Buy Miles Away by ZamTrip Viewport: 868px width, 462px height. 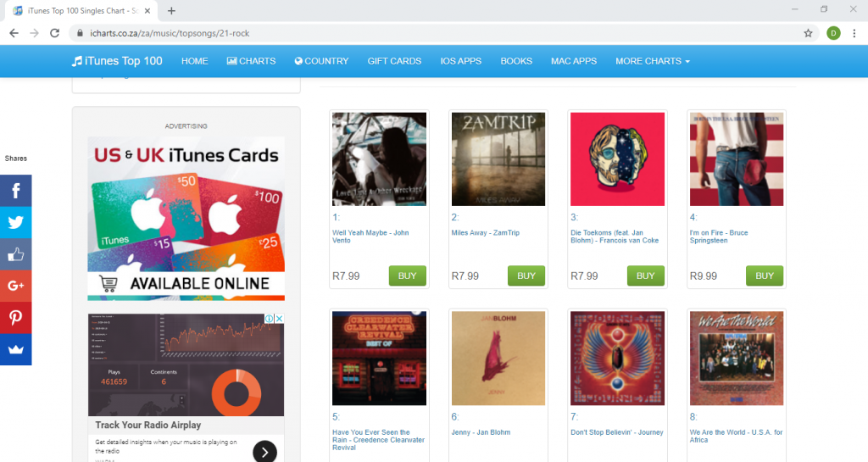point(526,276)
